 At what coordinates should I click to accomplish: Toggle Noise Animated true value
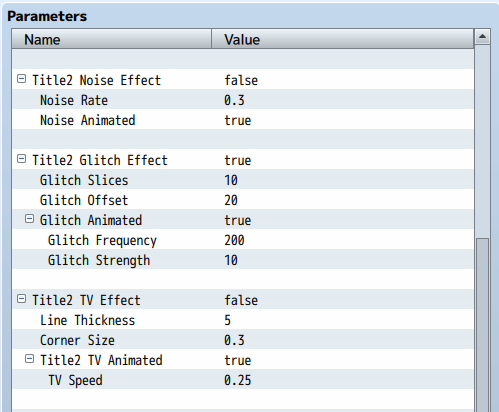pos(238,120)
